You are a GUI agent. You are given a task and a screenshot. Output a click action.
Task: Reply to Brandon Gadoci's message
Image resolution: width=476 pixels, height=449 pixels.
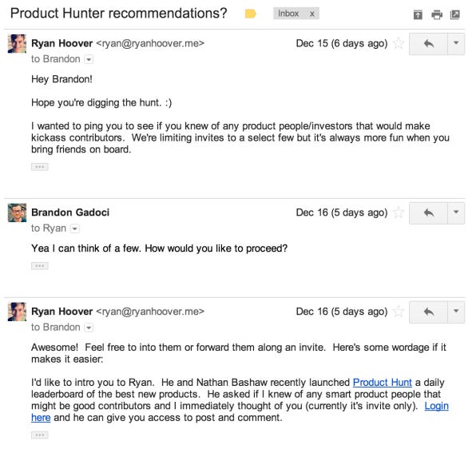tap(428, 213)
